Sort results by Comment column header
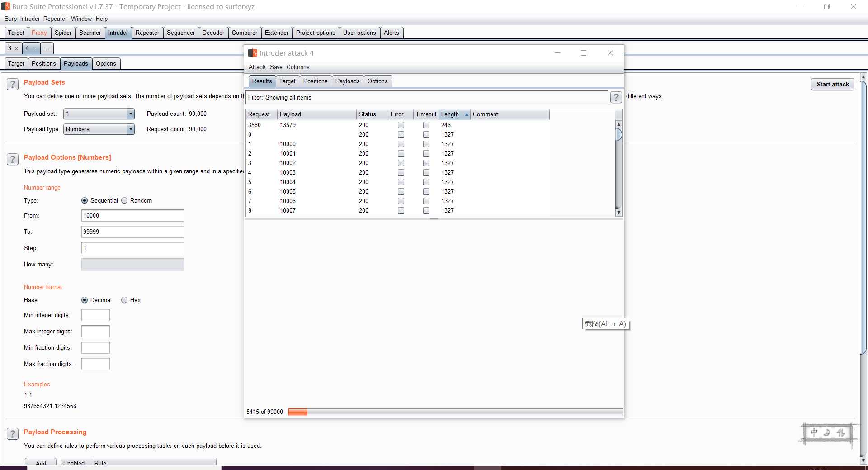 click(509, 114)
